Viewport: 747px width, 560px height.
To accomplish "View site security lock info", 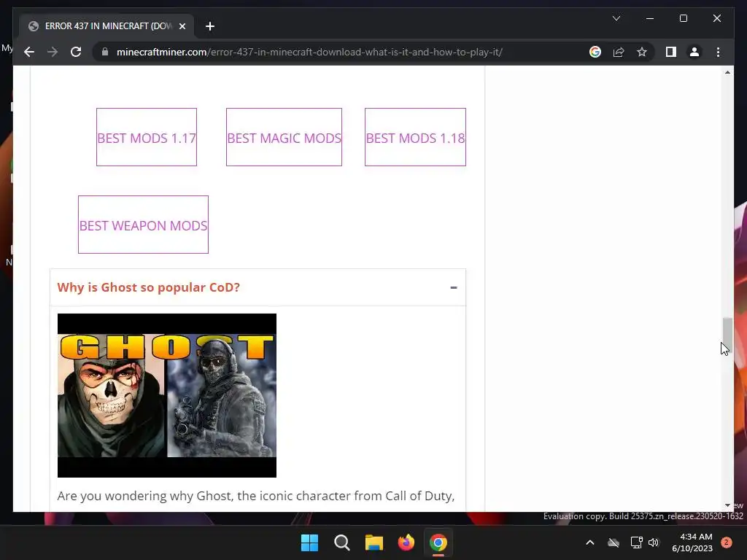I will 105,52.
